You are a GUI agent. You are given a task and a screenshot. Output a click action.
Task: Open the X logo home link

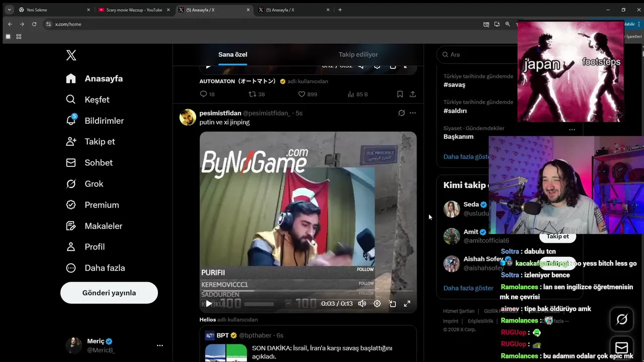[x=71, y=55]
